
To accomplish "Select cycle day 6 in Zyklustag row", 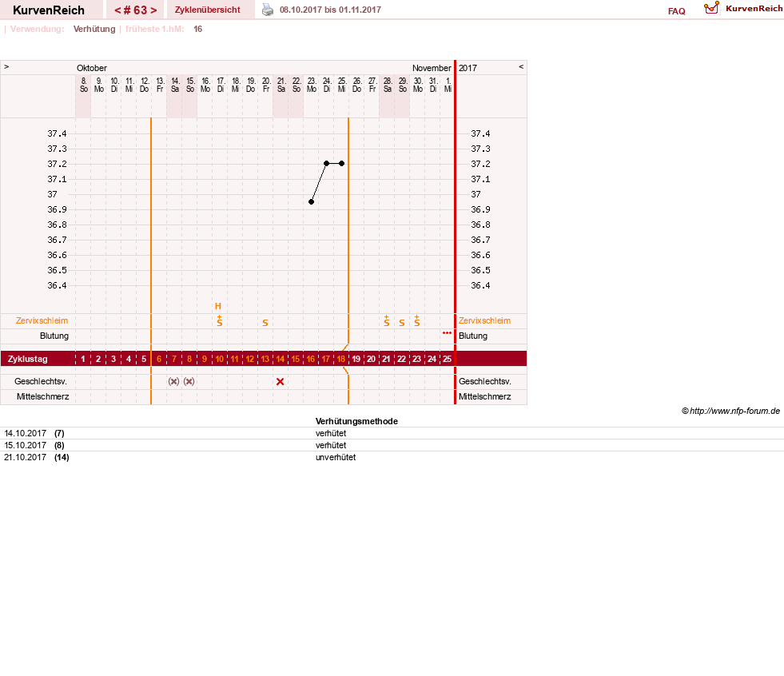I will (x=159, y=359).
